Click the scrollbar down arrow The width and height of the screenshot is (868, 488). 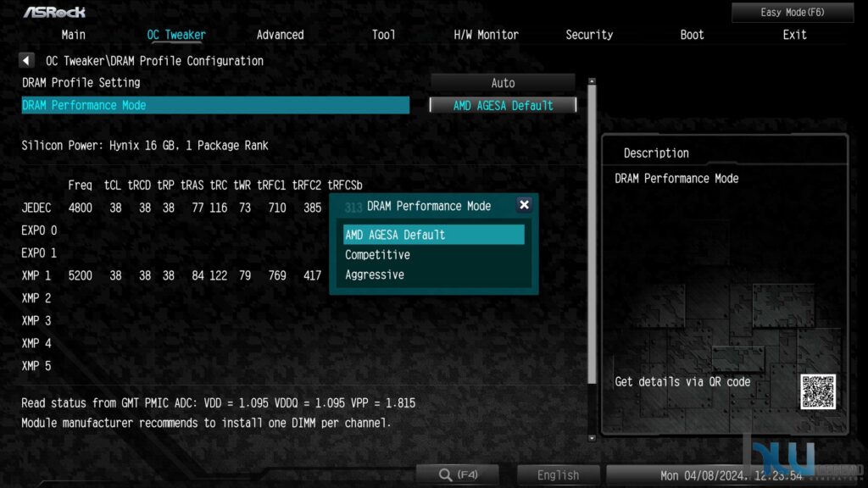[x=592, y=438]
